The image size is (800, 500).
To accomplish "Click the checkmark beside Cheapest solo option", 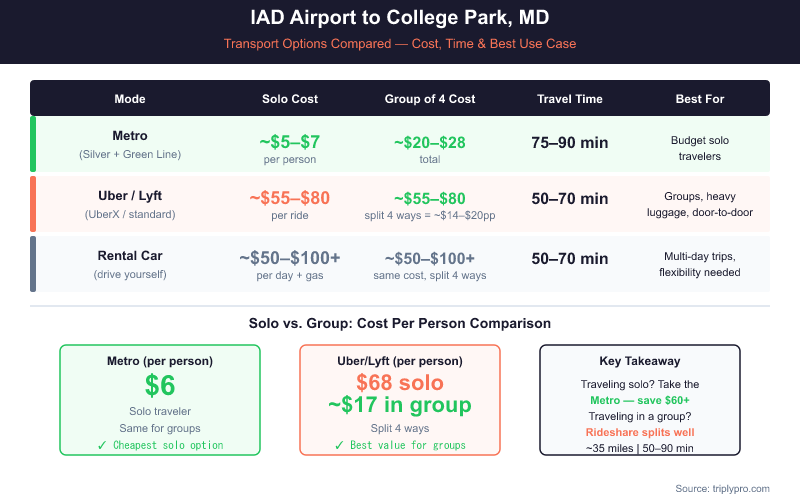I will click(x=104, y=445).
